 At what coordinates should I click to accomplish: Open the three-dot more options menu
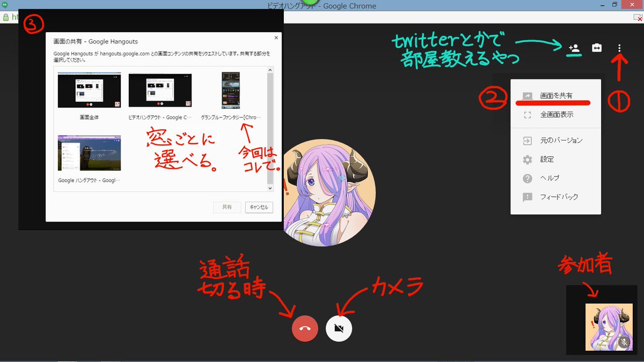click(619, 48)
